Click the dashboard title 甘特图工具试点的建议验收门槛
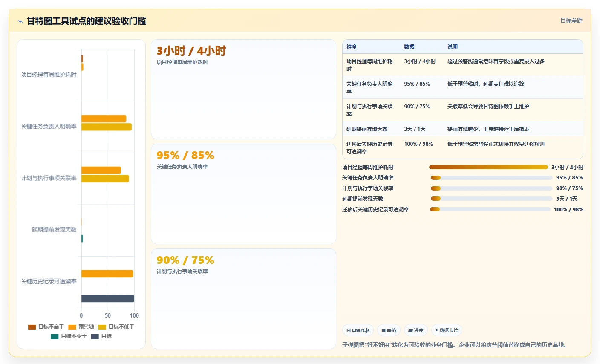 point(87,21)
